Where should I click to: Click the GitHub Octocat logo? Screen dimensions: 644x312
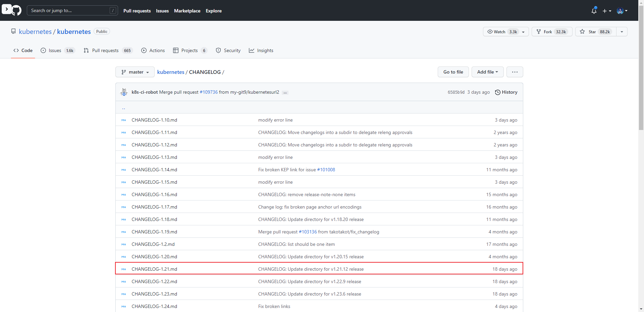[16, 10]
